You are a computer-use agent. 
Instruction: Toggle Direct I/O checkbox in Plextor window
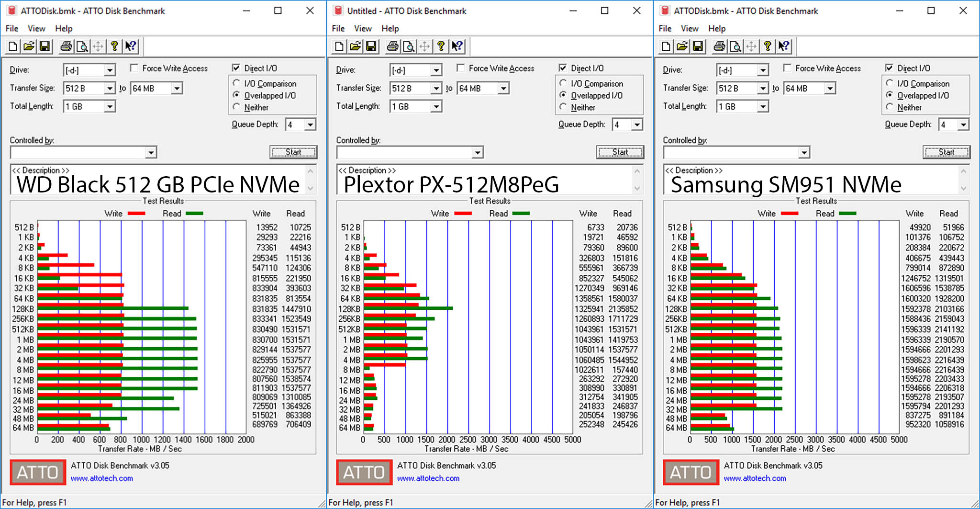563,68
